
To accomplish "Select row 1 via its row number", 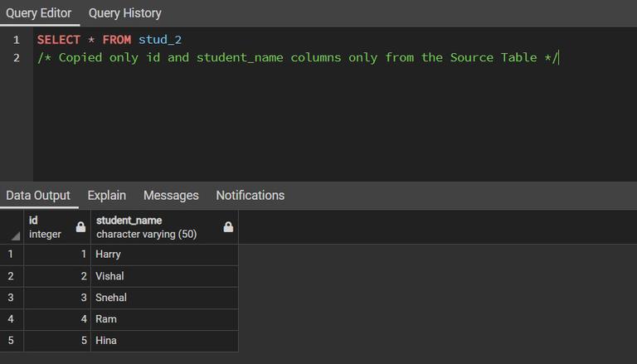I will tap(12, 255).
